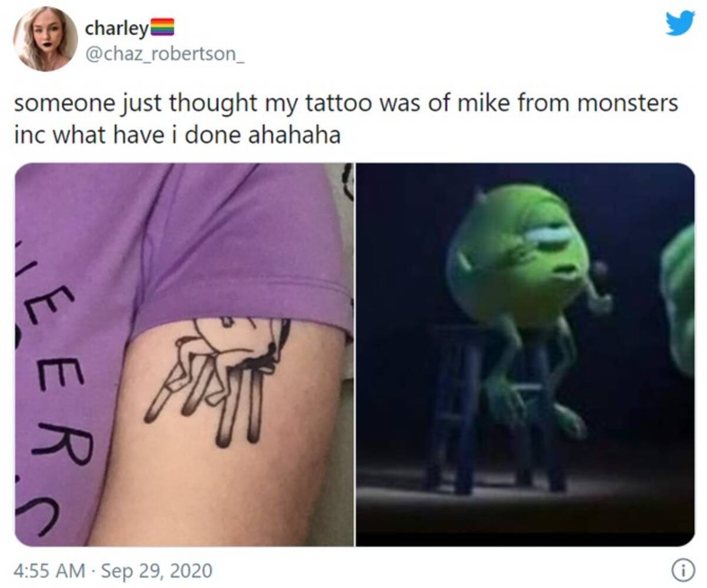Open the tattoo arm photo
The height and width of the screenshot is (588, 707).
click(184, 355)
